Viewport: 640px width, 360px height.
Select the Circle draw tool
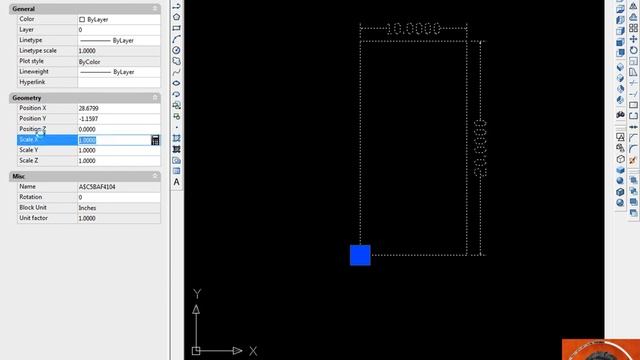tap(176, 50)
